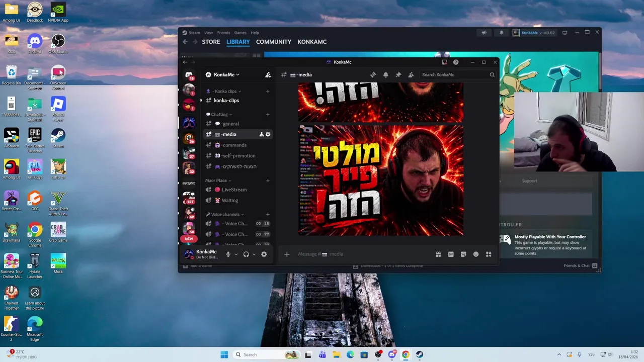The height and width of the screenshot is (362, 644).
Task: Open Steam's View menu
Action: tap(208, 33)
